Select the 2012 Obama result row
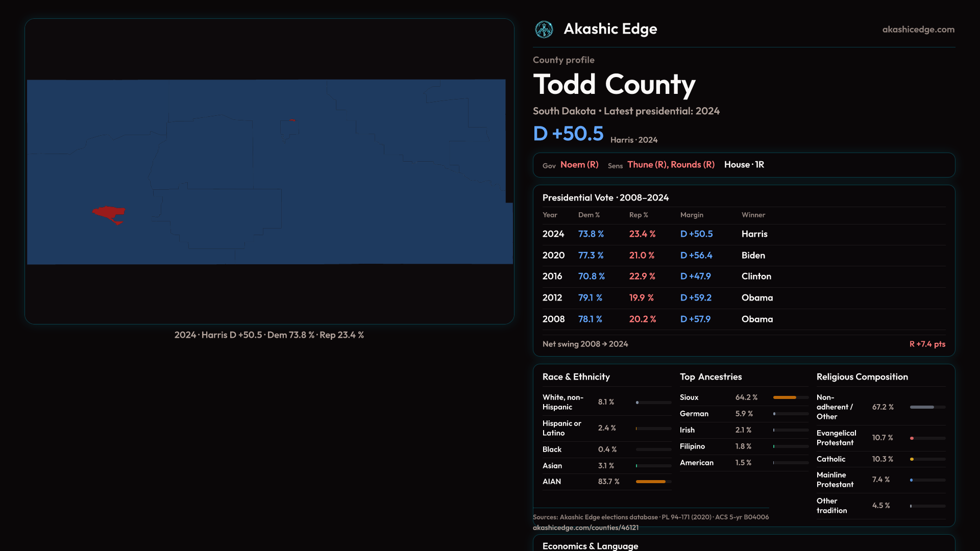Screen dimensions: 980x551 point(743,298)
